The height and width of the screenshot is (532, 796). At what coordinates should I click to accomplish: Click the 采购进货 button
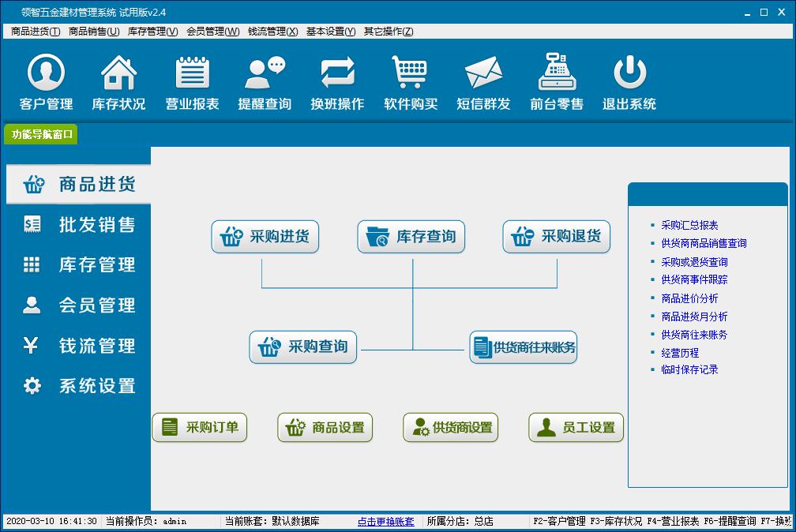(x=265, y=237)
